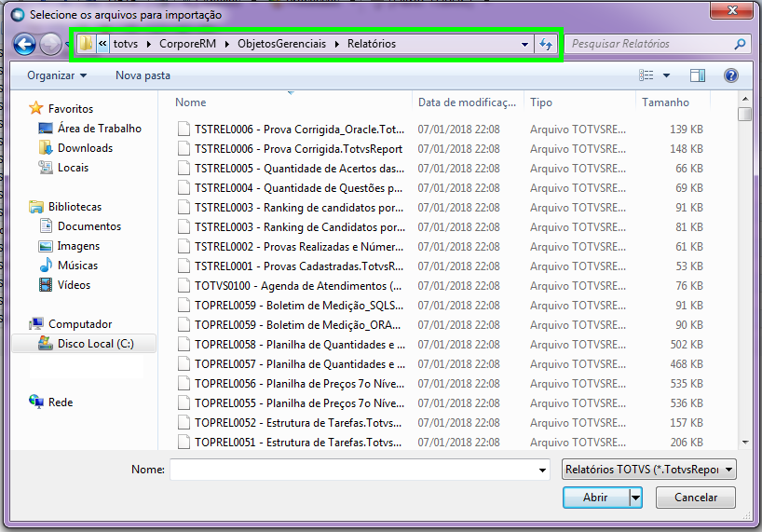This screenshot has height=532, width=762.
Task: Click the Área de Trabalho desktop icon
Action: click(x=46, y=129)
